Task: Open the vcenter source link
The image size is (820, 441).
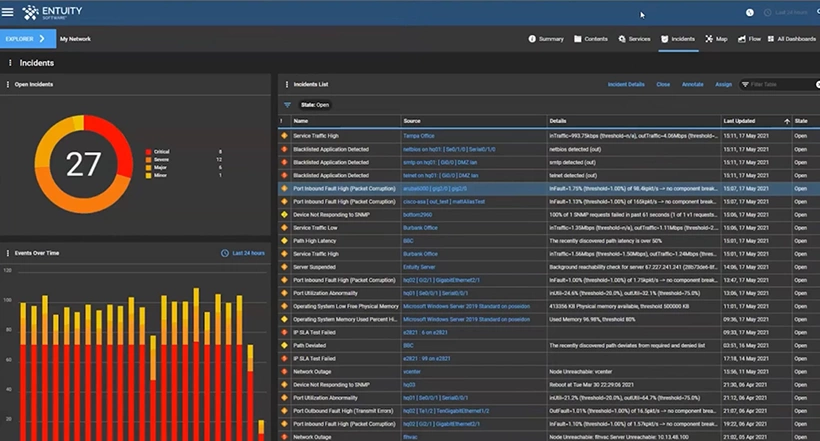Action: 412,371
